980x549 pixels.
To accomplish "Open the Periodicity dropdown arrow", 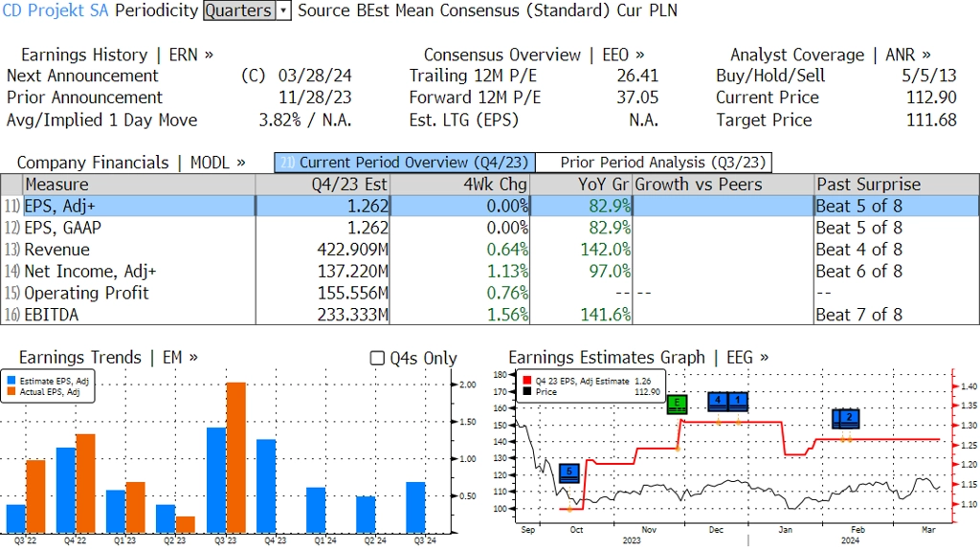I will (x=283, y=11).
